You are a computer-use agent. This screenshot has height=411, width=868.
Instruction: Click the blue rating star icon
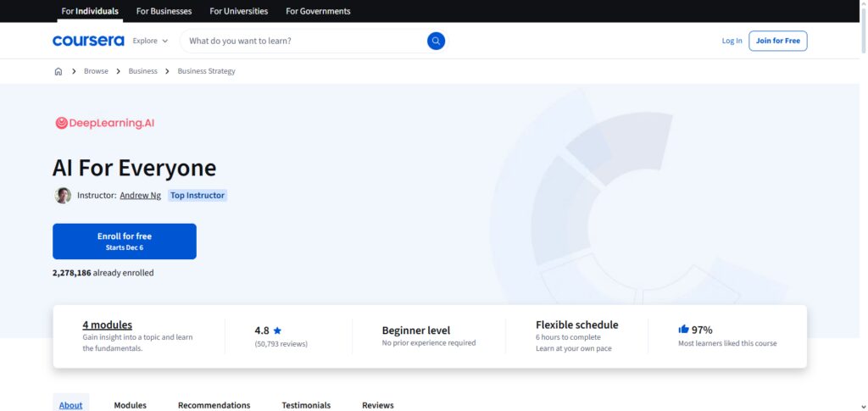(277, 330)
